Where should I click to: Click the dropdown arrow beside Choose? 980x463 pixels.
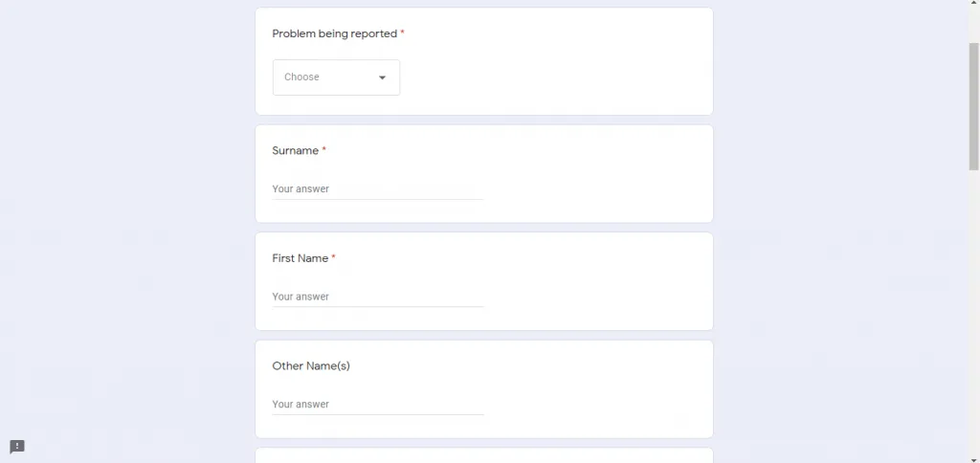click(382, 77)
